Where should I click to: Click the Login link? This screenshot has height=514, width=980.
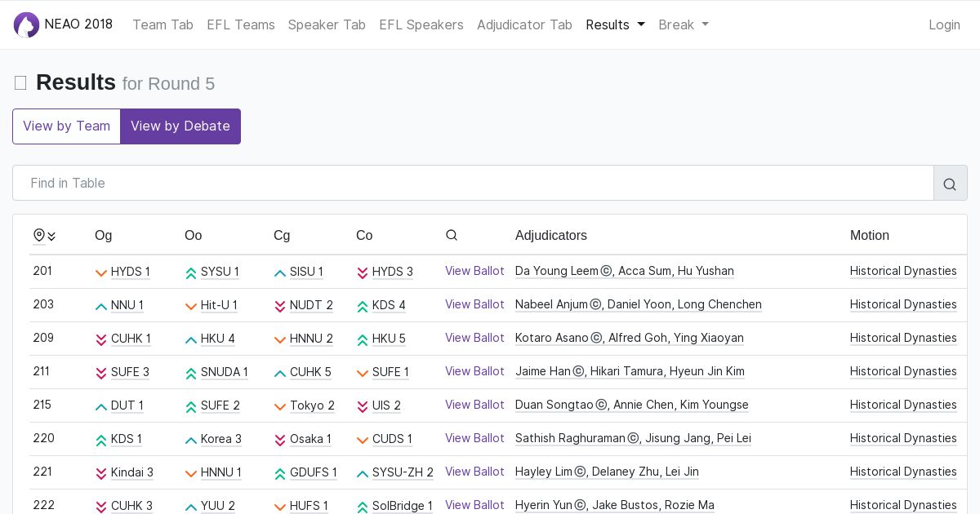point(944,24)
